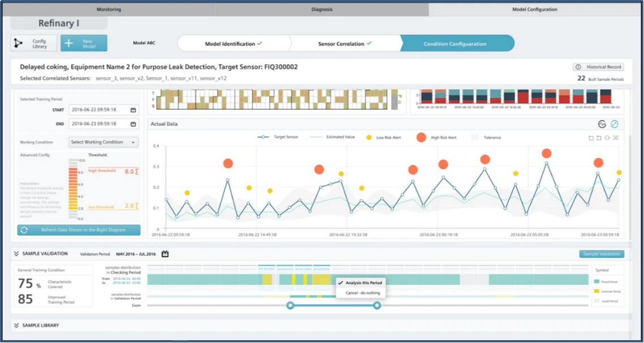
Task: Click the New Model button
Action: 84,44
